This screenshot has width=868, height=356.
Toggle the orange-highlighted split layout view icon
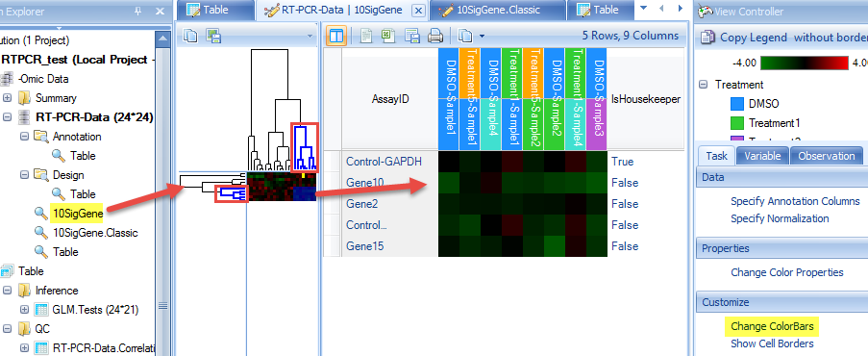pos(336,36)
